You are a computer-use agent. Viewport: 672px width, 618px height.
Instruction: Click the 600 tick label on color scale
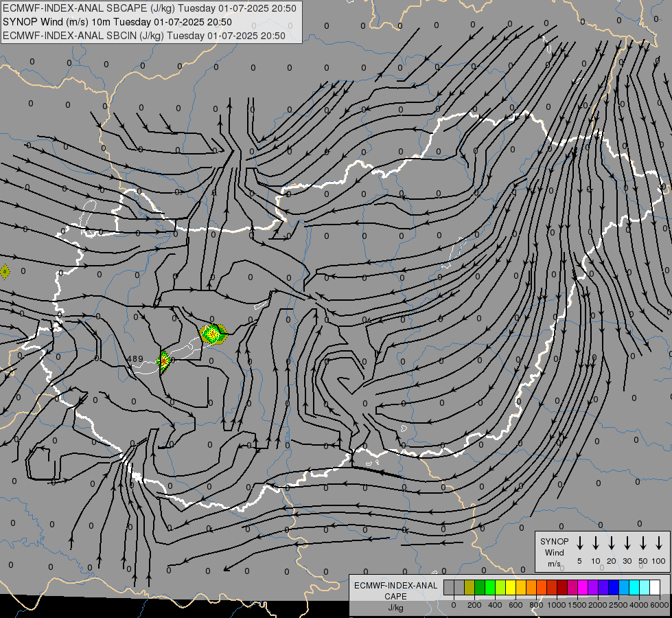point(515,605)
